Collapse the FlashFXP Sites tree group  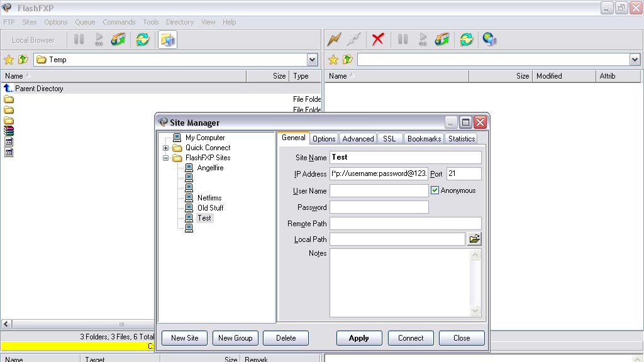(166, 158)
